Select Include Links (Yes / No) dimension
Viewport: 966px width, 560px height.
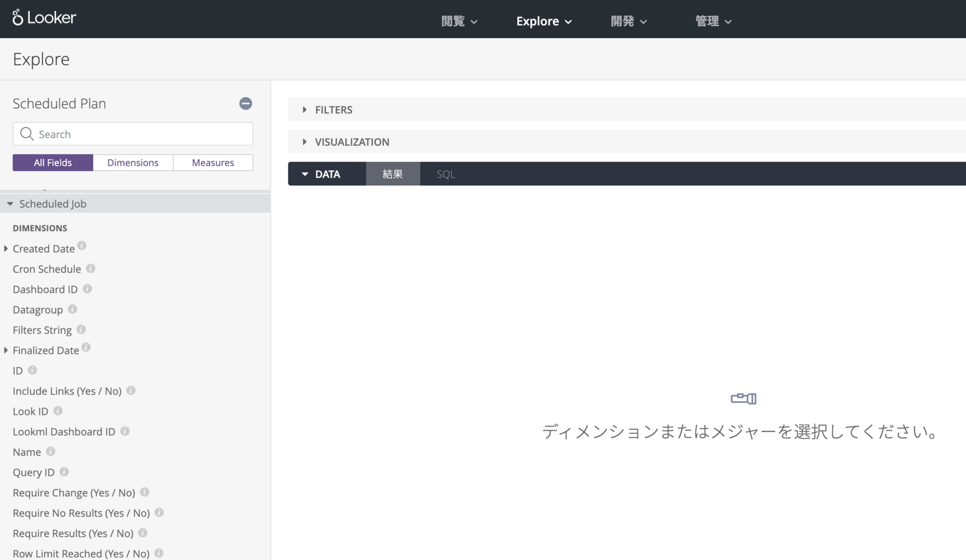[x=67, y=391]
